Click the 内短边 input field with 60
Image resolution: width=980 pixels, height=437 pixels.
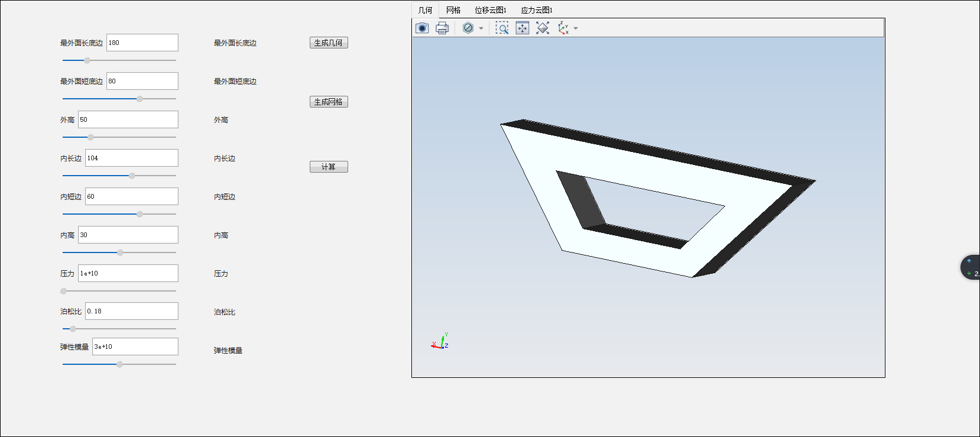132,196
